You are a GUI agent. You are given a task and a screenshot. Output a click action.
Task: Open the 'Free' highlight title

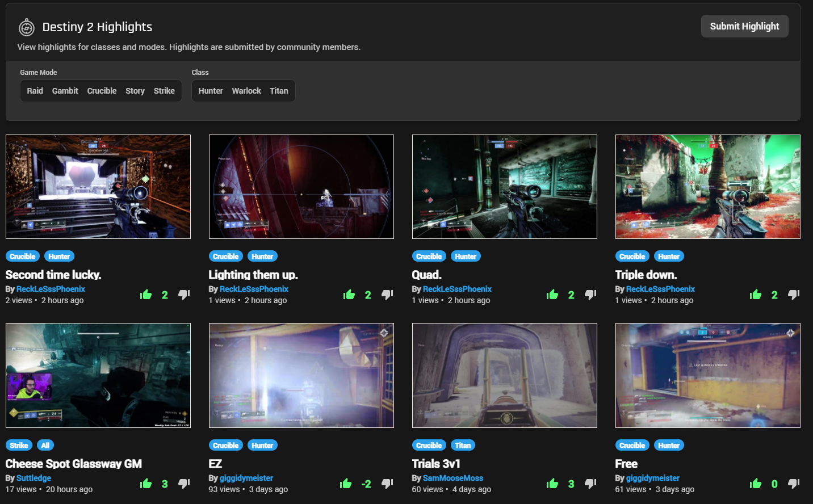[x=626, y=464]
